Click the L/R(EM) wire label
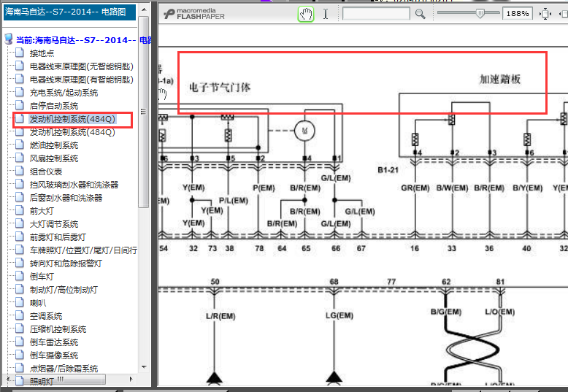This screenshot has height=392, width=568. point(220,316)
